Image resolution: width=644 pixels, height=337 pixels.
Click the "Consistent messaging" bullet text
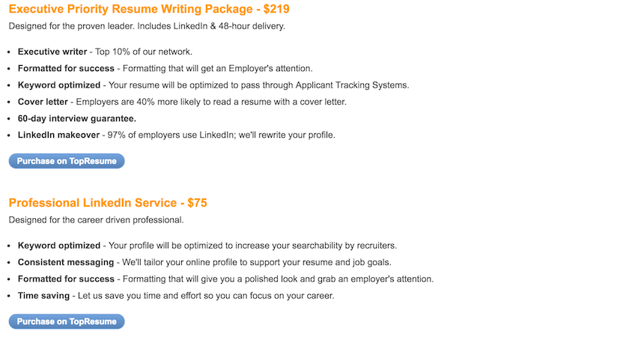(x=66, y=262)
